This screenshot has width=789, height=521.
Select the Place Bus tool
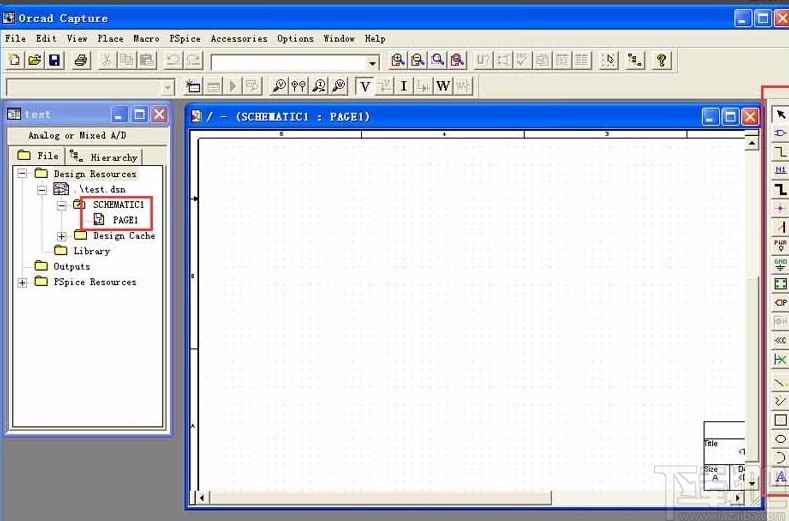point(780,190)
